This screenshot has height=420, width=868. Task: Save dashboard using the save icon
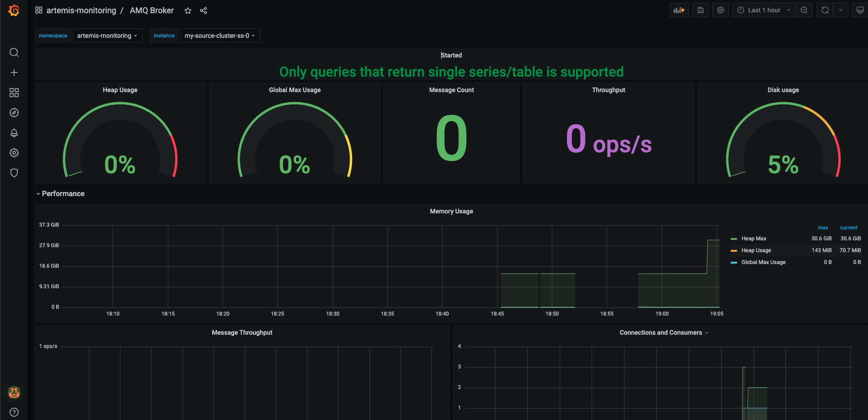[701, 10]
